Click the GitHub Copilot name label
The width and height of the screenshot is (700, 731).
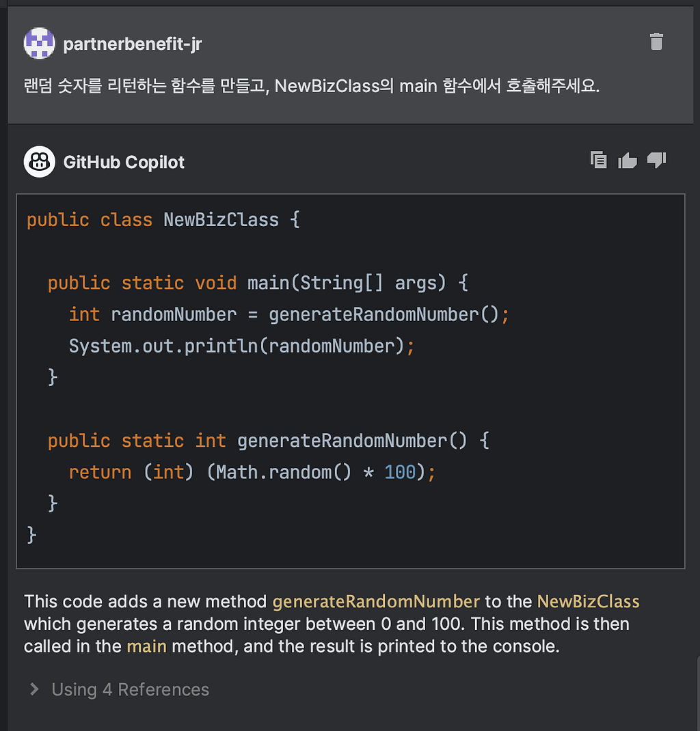click(124, 162)
